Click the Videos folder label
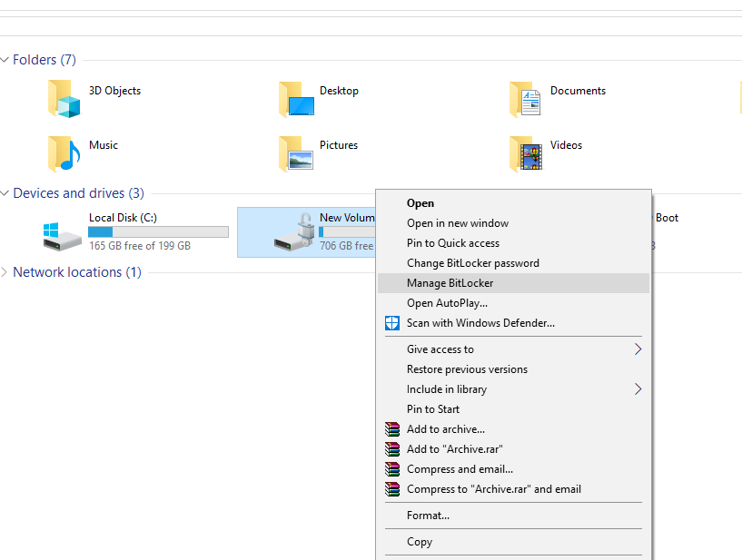The width and height of the screenshot is (742, 560). [x=566, y=145]
